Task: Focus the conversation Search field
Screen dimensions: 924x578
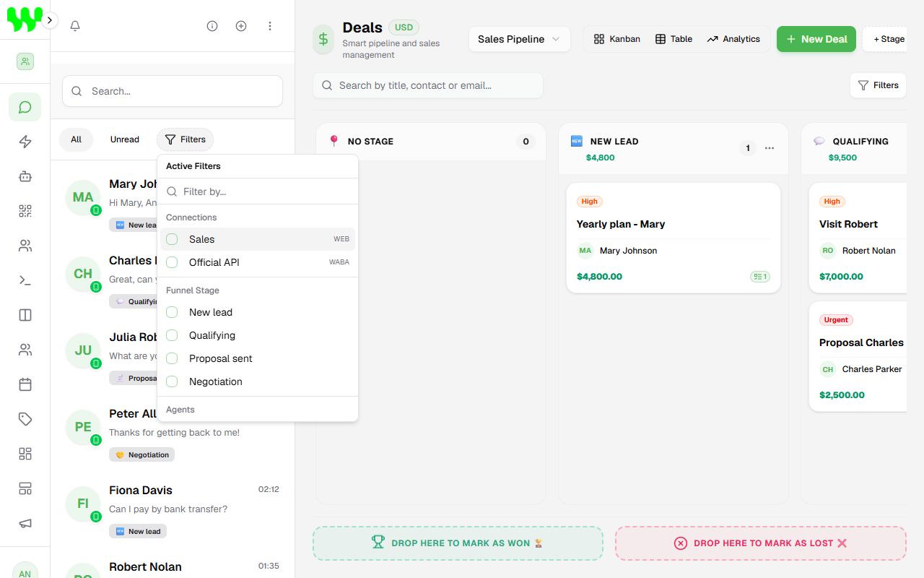Action: coord(173,91)
